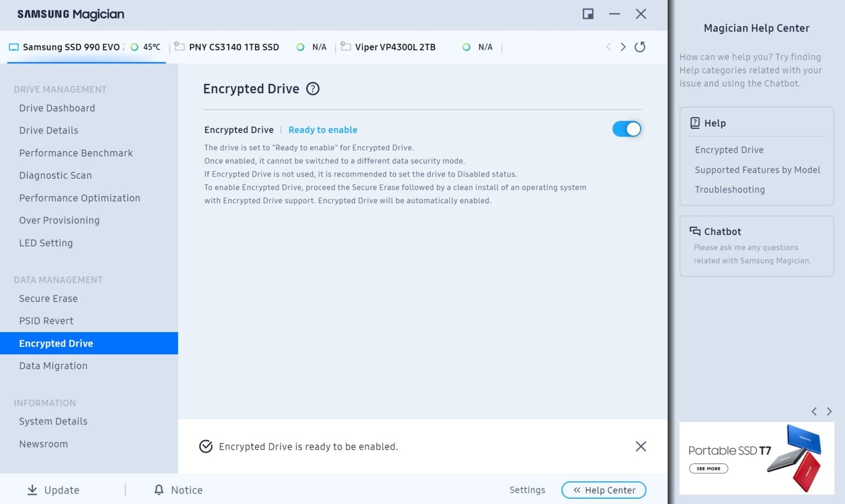Open Performance Optimization
Screen dimensions: 845x504
pos(80,198)
